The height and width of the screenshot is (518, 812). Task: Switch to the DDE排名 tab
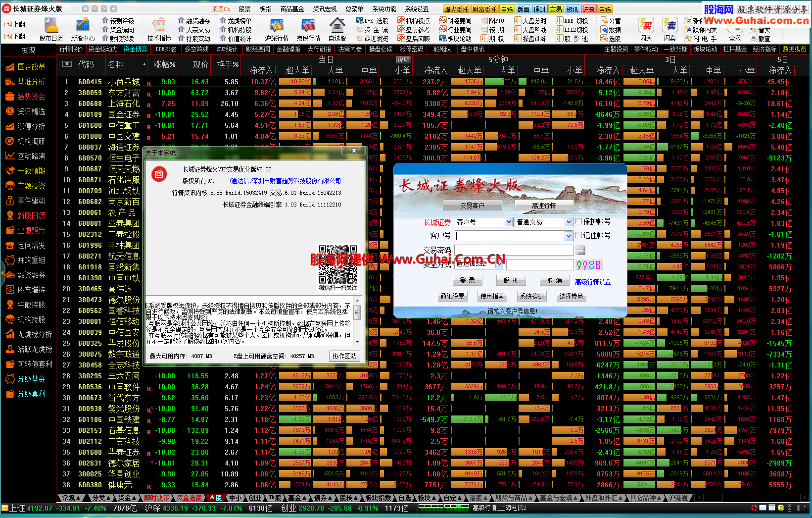[166, 49]
